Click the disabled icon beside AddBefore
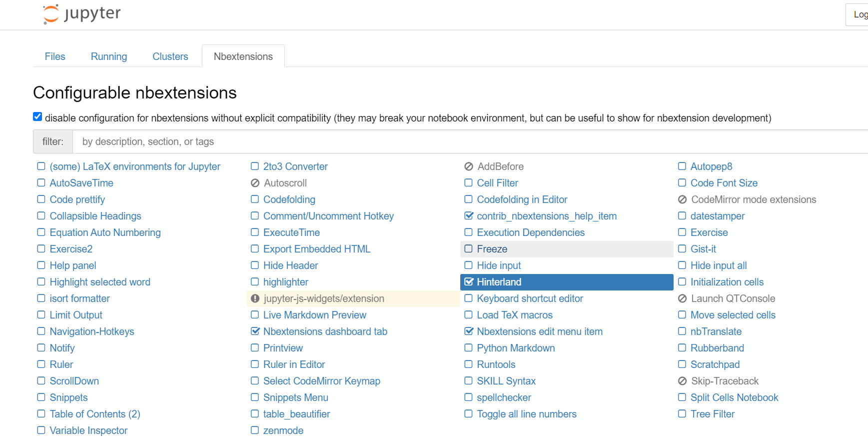 [469, 166]
